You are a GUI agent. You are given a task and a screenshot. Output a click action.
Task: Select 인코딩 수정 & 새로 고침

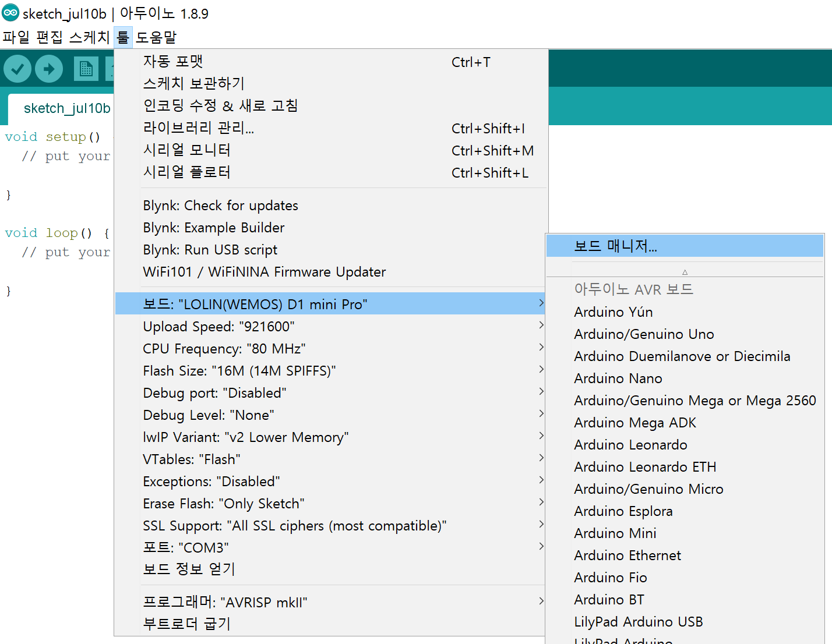[x=330, y=106]
